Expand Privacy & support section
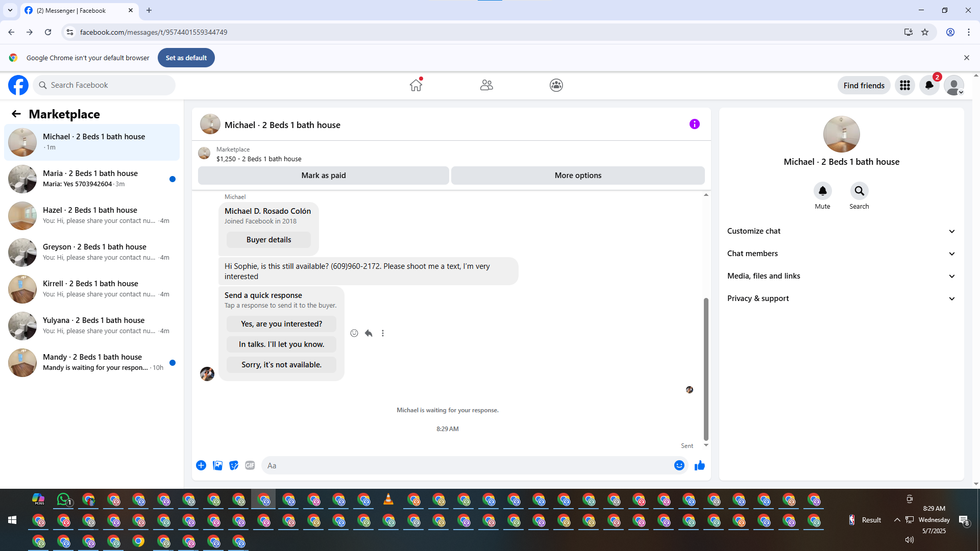980x551 pixels. [x=841, y=298]
